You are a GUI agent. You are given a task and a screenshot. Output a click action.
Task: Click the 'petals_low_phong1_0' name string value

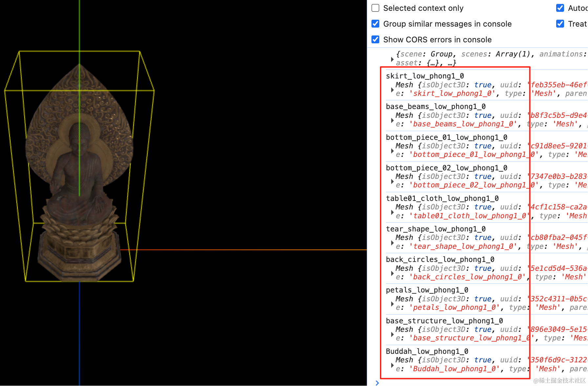455,308
